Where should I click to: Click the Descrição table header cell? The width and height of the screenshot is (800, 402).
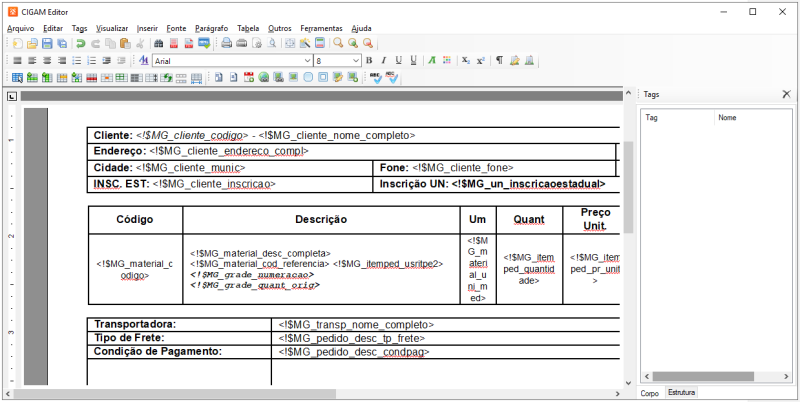(x=320, y=219)
